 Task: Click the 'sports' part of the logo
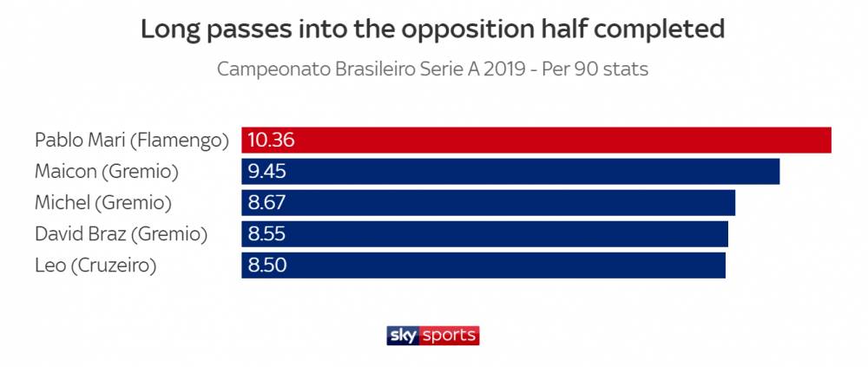[x=449, y=335]
